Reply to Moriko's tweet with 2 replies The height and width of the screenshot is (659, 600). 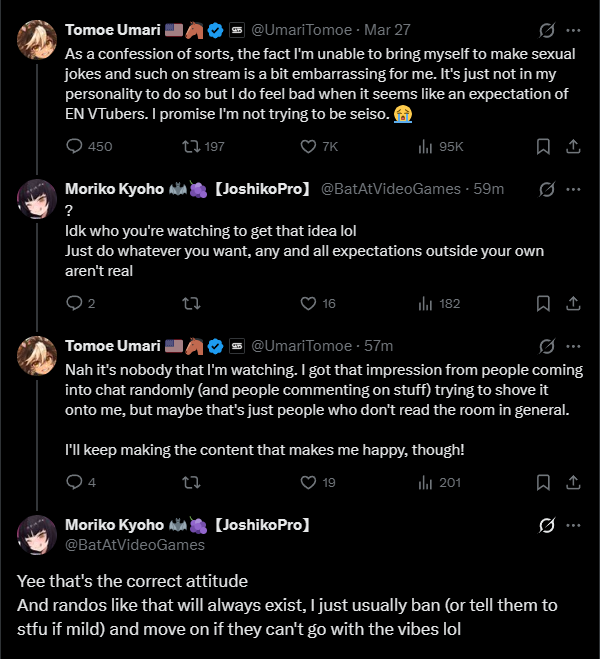(x=74, y=304)
